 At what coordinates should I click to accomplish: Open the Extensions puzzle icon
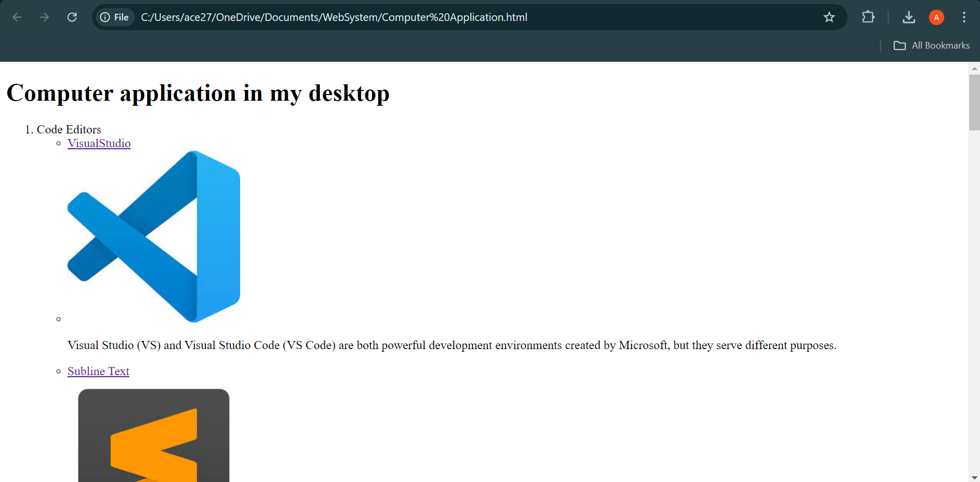[868, 17]
